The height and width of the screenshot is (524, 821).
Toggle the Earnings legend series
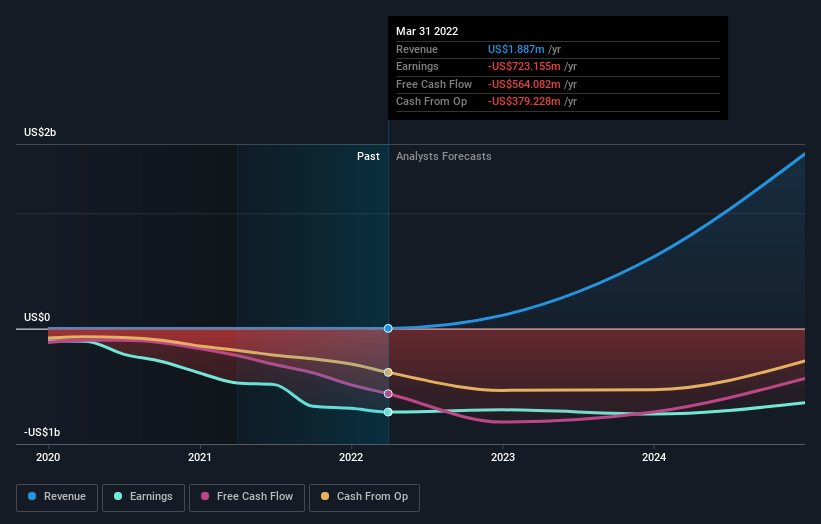click(143, 497)
